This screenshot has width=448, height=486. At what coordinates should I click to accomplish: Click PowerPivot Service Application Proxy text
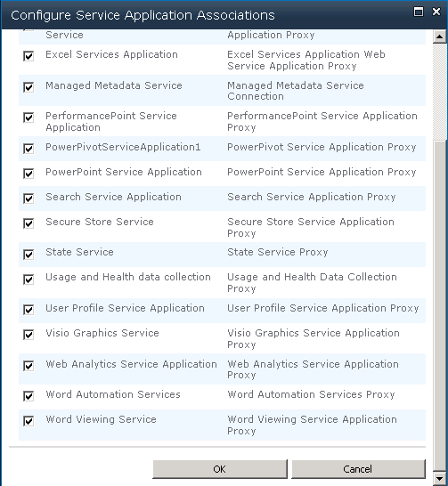point(322,147)
